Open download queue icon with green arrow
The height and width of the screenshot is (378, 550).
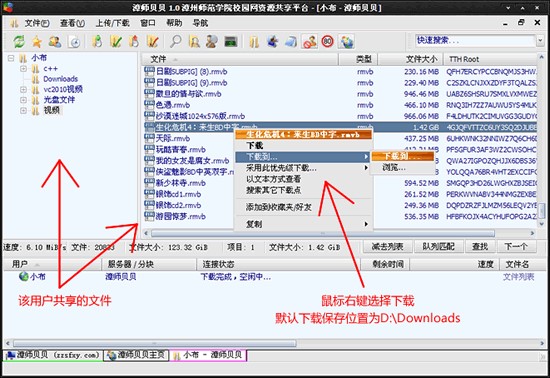[97, 41]
